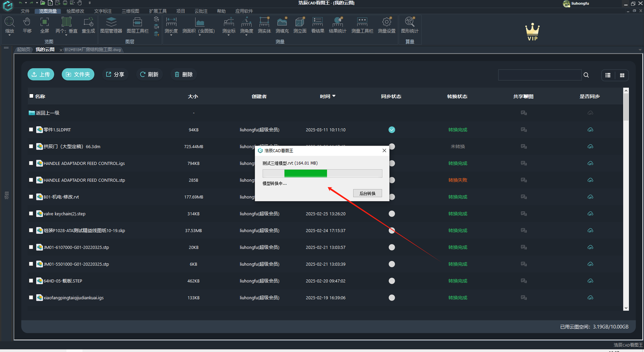Click the 文件夹 new folder button
Image resolution: width=644 pixels, height=352 pixels.
(x=78, y=74)
